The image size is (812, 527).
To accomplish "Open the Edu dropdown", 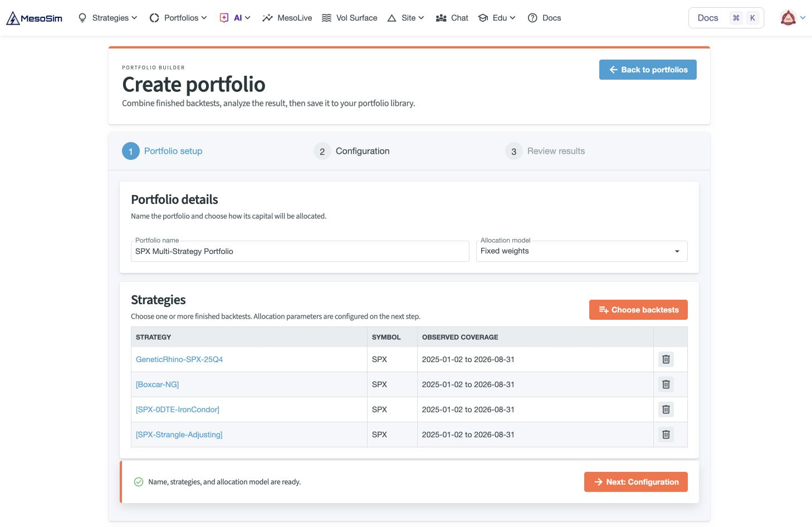I will point(497,18).
